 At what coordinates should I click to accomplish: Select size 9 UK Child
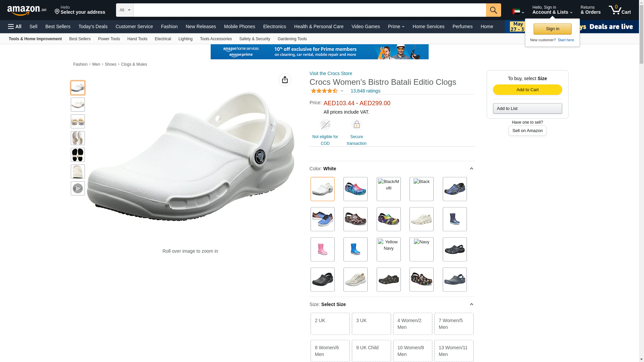click(x=371, y=351)
